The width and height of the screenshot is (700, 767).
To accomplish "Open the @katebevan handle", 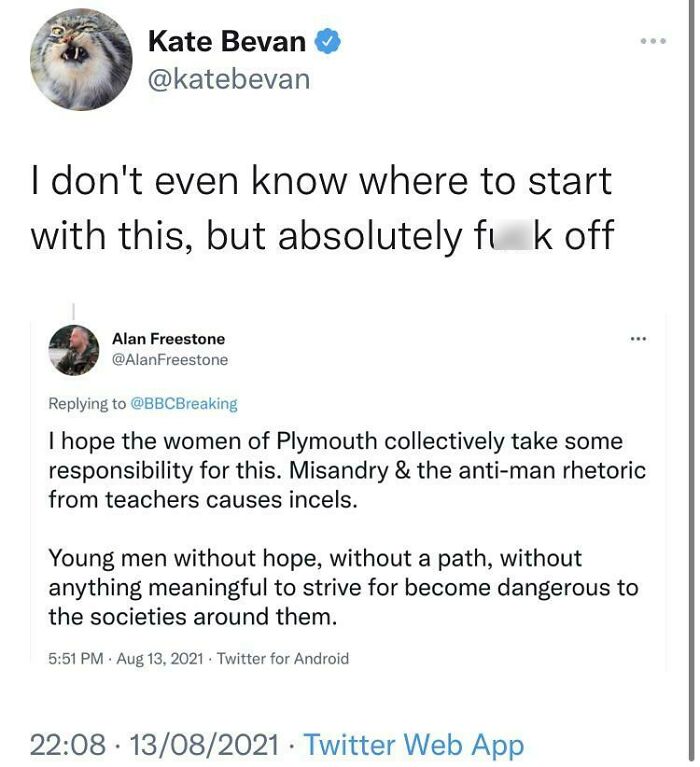I will 228,79.
